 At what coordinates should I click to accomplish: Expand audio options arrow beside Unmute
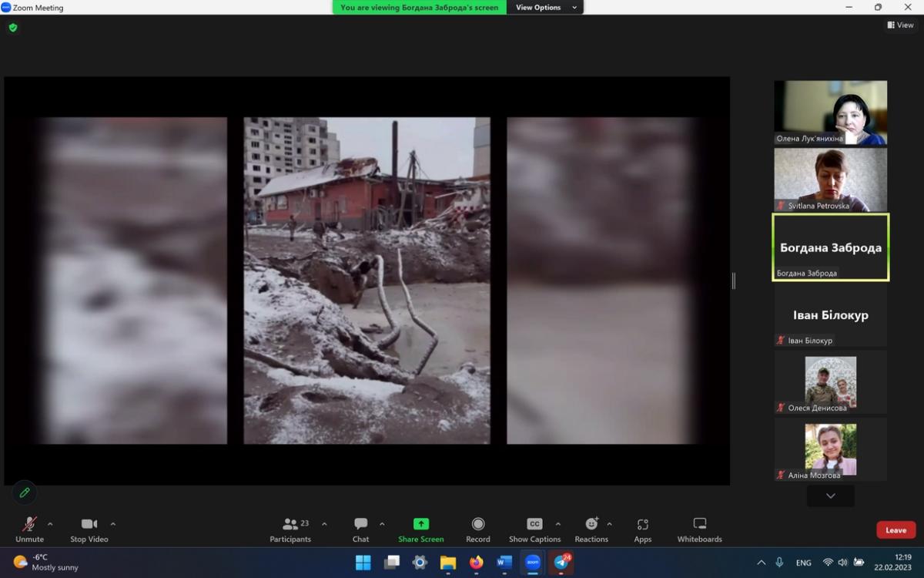pyautogui.click(x=51, y=524)
